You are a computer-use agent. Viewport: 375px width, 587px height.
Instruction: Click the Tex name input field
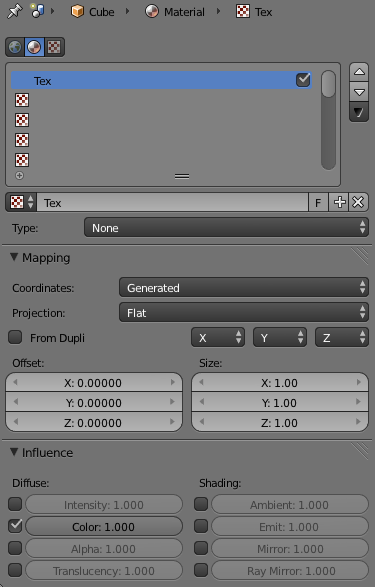click(x=172, y=203)
